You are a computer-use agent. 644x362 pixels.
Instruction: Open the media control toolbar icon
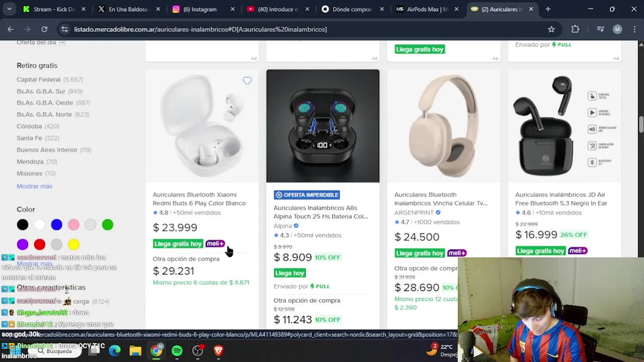tap(600, 29)
